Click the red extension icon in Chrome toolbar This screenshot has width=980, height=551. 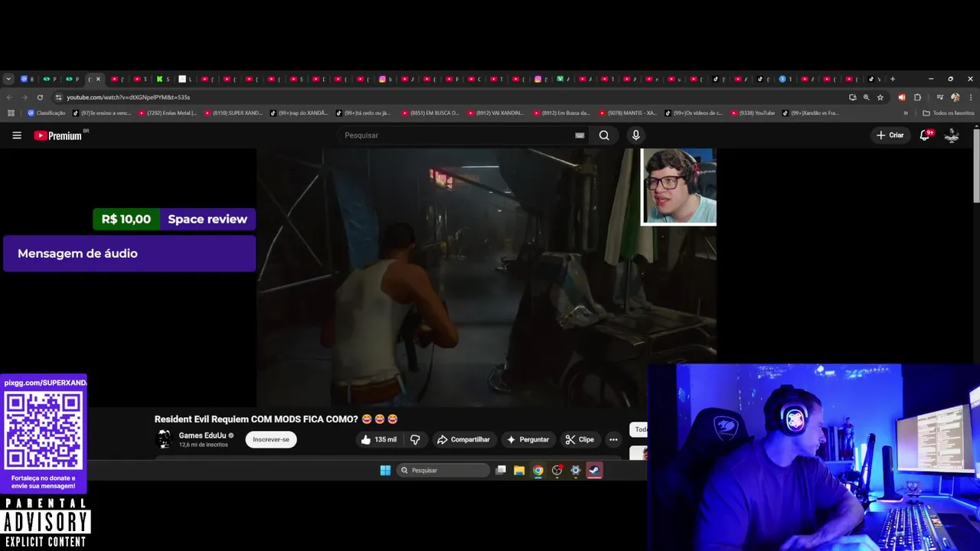pos(901,97)
